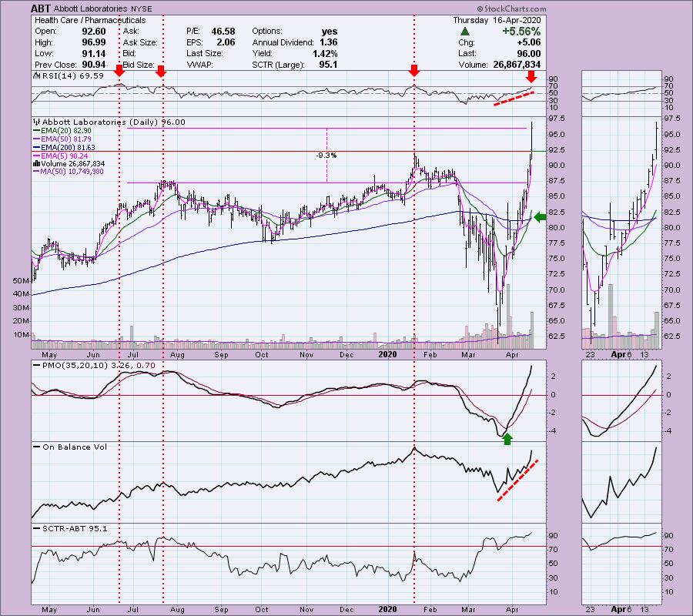Click the EMA(200) 81.63 legend entry
Image resolution: width=693 pixels, height=616 pixels.
68,148
